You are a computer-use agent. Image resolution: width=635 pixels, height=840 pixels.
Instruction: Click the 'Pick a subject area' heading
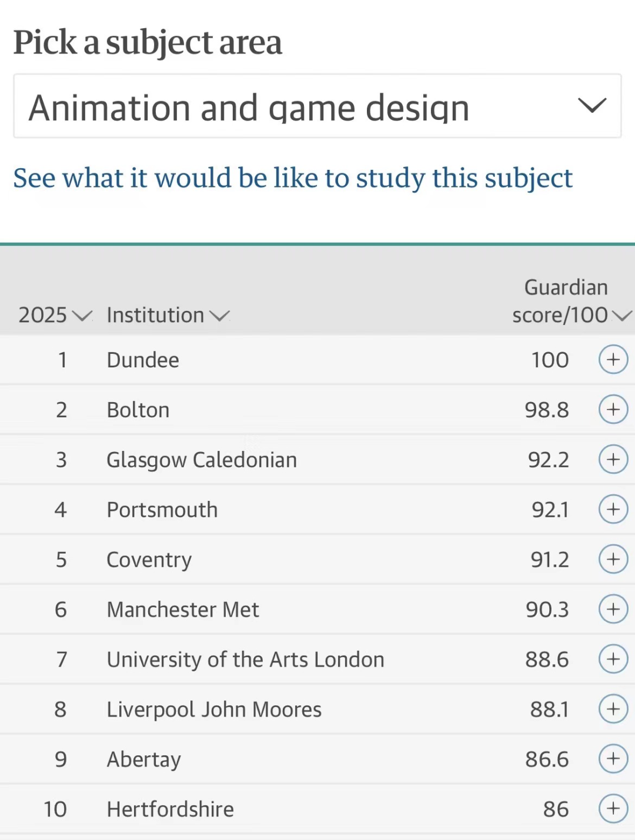point(148,43)
